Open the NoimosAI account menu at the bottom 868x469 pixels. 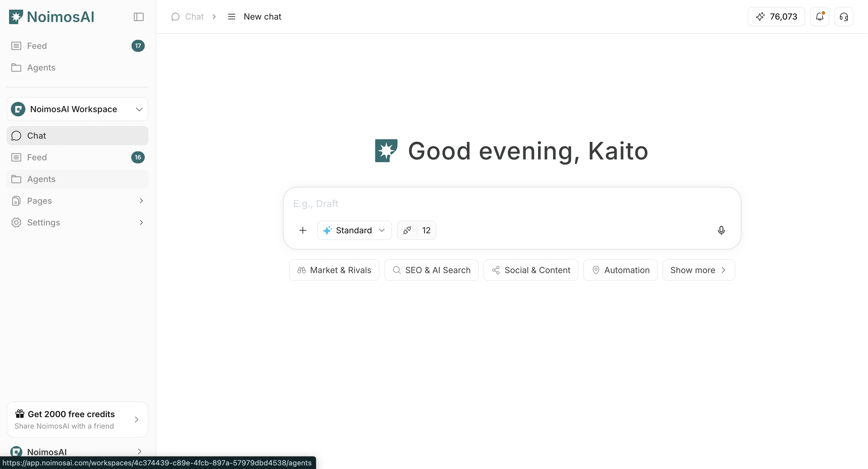(78, 452)
